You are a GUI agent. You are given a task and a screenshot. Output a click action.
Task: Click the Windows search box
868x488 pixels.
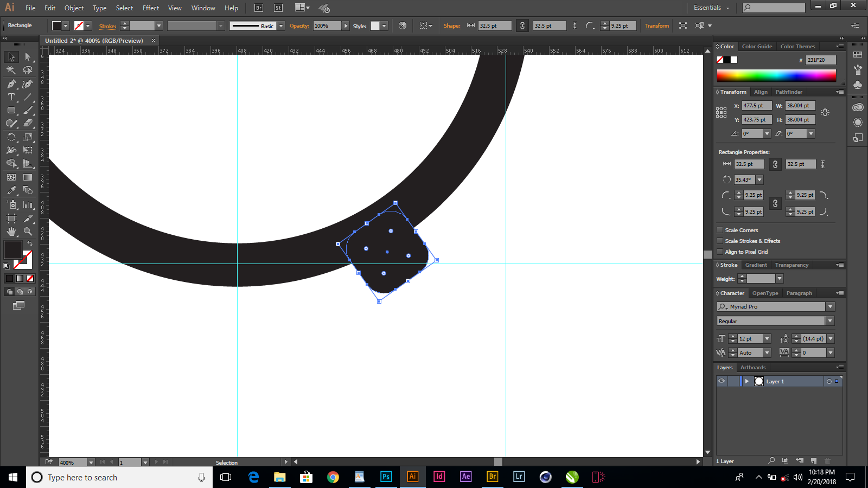pyautogui.click(x=119, y=477)
